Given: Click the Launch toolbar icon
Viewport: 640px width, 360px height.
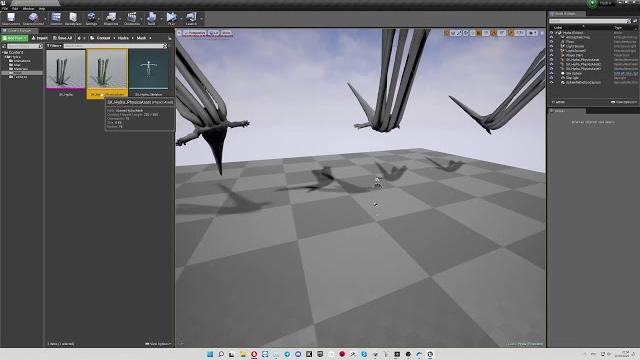Looking at the screenshot, I should 191,18.
